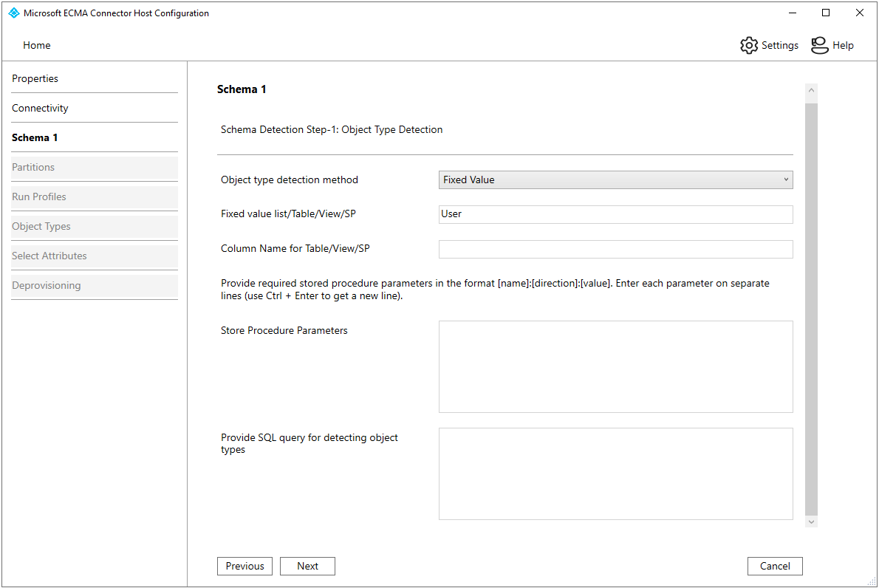
Task: Select the Schema 1 page
Action: (35, 137)
